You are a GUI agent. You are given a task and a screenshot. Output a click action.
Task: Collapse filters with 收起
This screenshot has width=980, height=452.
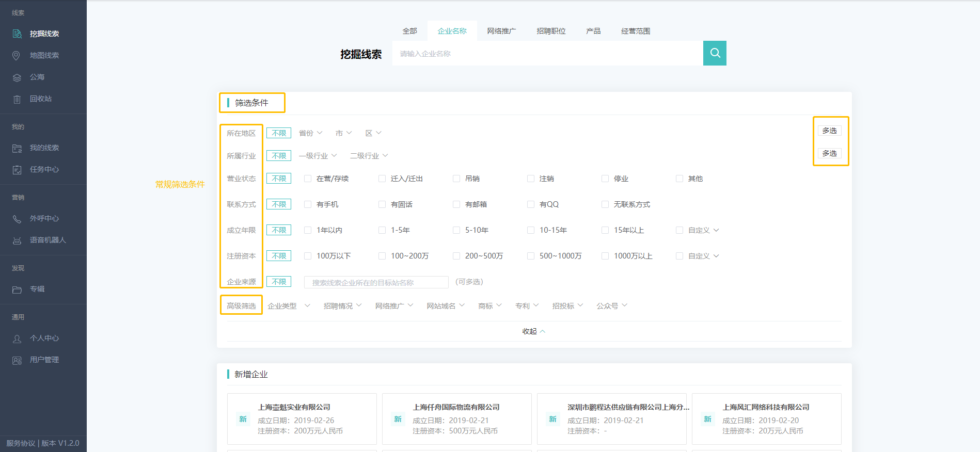pyautogui.click(x=533, y=331)
